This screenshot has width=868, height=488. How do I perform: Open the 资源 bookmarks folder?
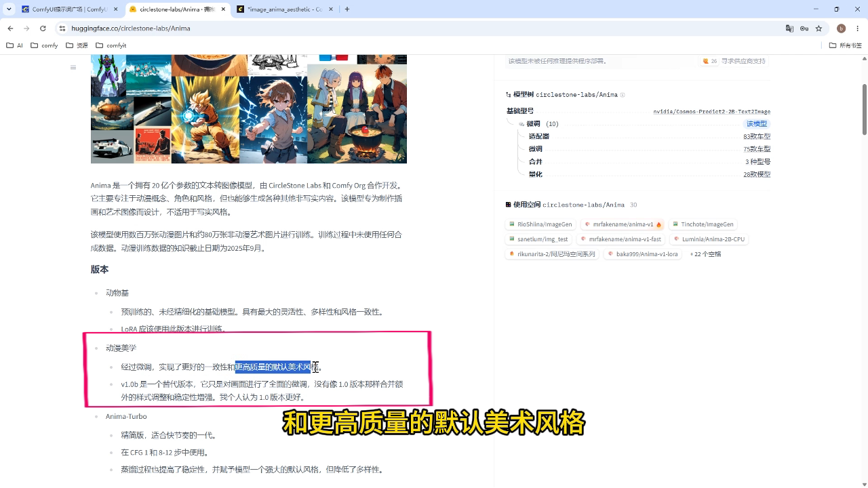click(77, 45)
